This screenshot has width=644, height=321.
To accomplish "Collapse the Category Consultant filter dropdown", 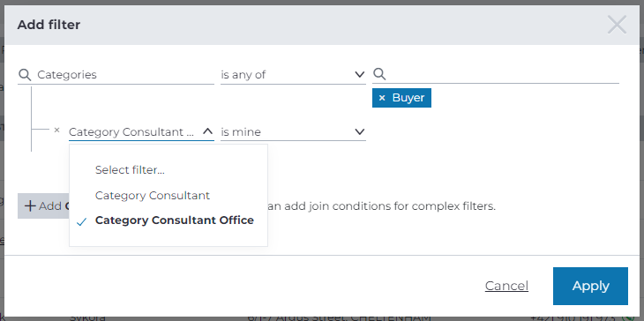I will coord(208,131).
